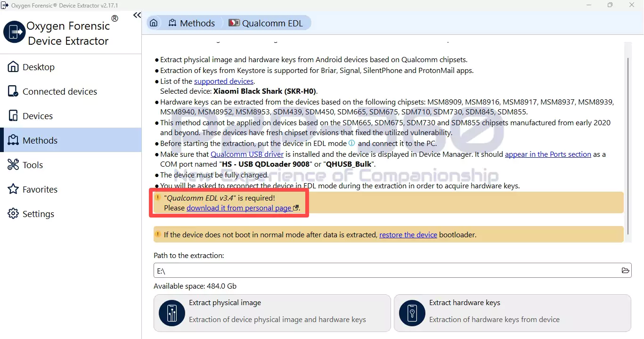
Task: Click 'Xiaomi Black Shark (SKR-H0)' device text
Action: pos(265,91)
